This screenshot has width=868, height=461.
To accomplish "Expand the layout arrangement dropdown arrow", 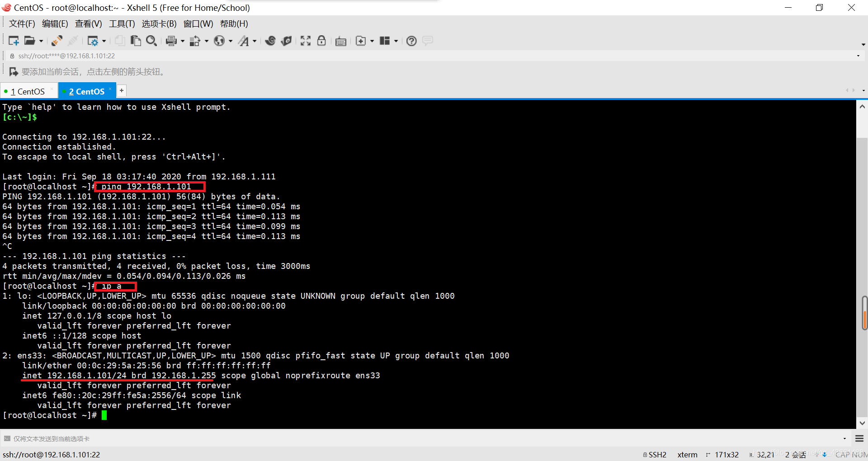I will click(x=396, y=41).
